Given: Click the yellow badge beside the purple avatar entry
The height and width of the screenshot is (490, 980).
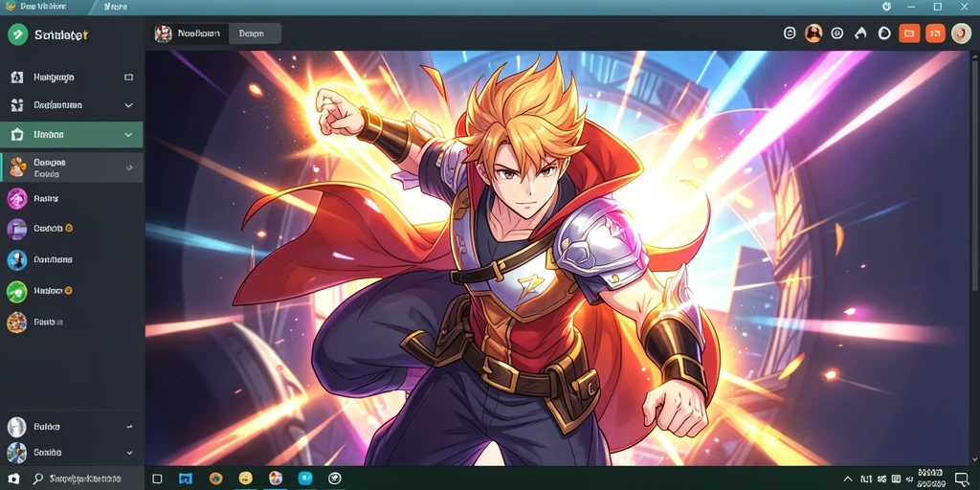Looking at the screenshot, I should pos(69,228).
